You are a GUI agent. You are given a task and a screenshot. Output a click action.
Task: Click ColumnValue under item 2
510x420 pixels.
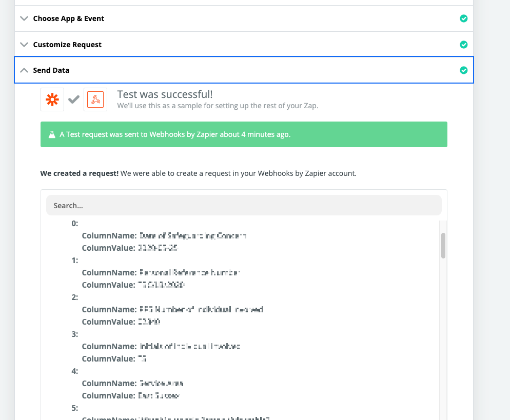(x=109, y=322)
